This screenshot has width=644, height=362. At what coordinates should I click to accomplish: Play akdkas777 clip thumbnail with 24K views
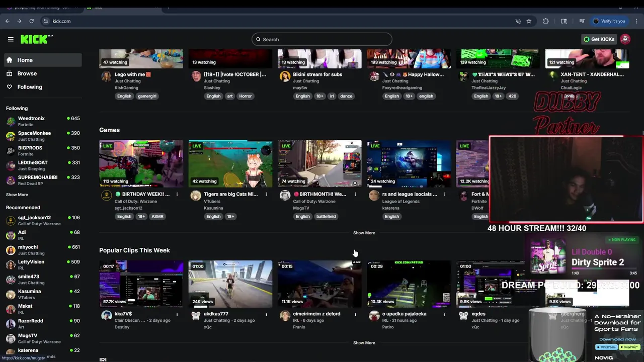230,284
